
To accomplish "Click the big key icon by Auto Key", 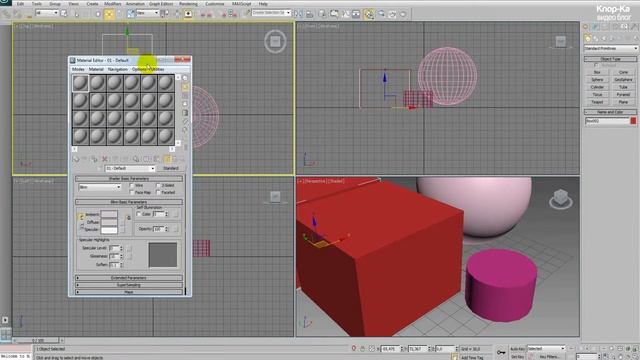I will pos(501,352).
